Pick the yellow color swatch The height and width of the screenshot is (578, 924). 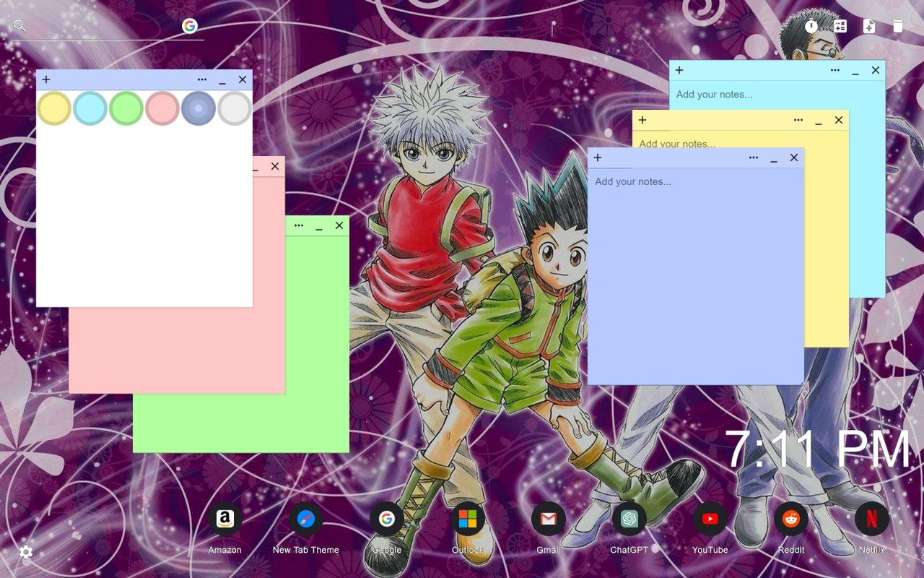[x=54, y=108]
